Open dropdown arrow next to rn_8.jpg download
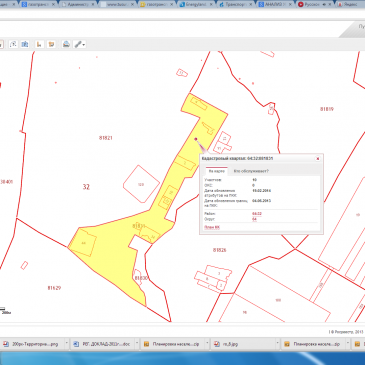 (x=277, y=343)
